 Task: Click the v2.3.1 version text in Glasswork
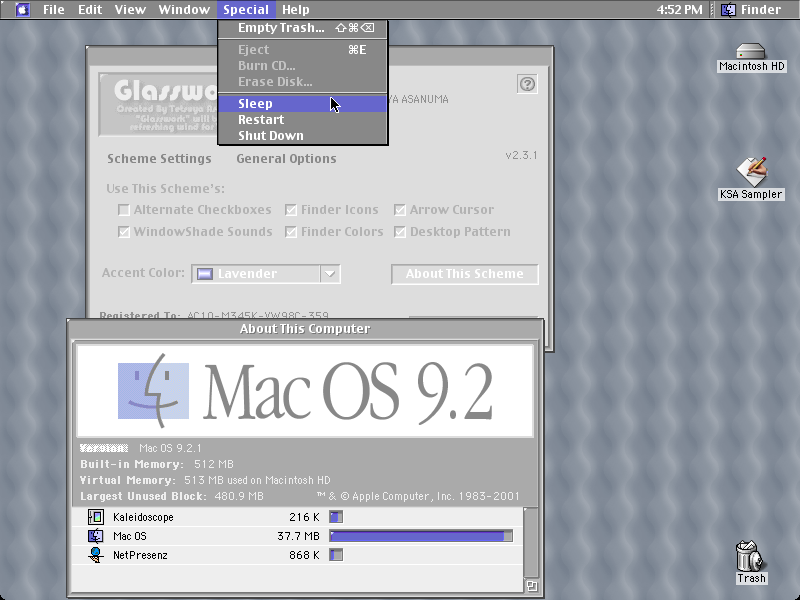pos(521,155)
